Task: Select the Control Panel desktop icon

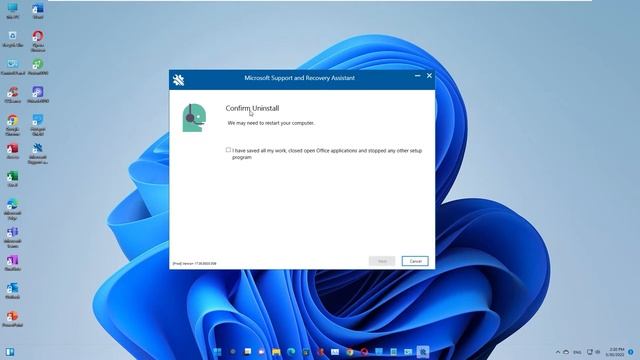Action: (x=13, y=67)
